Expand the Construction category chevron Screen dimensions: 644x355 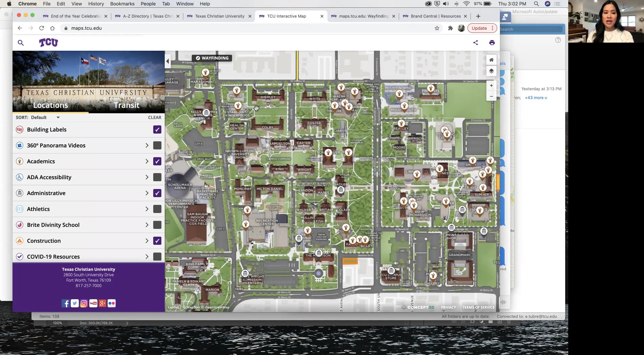[x=147, y=241]
